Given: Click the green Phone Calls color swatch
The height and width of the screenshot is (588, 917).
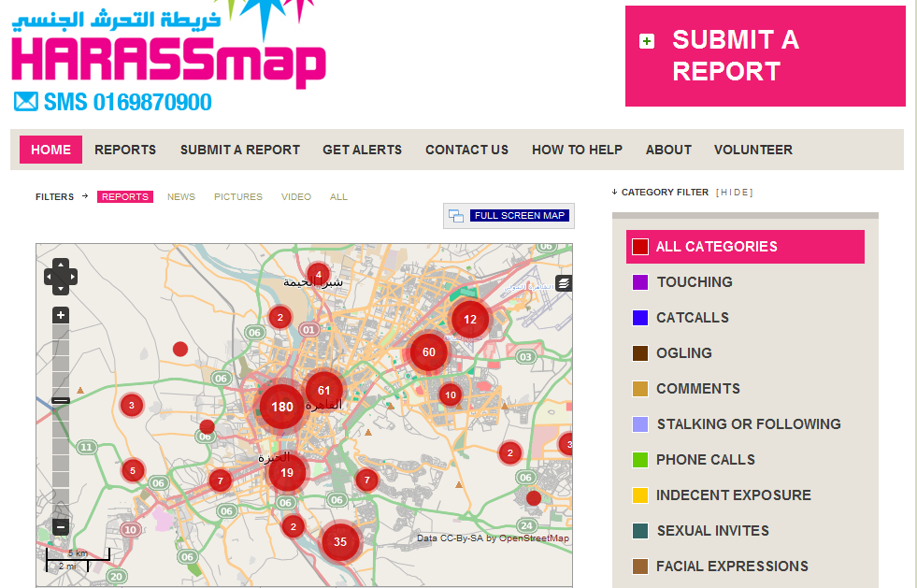Looking at the screenshot, I should tap(640, 460).
